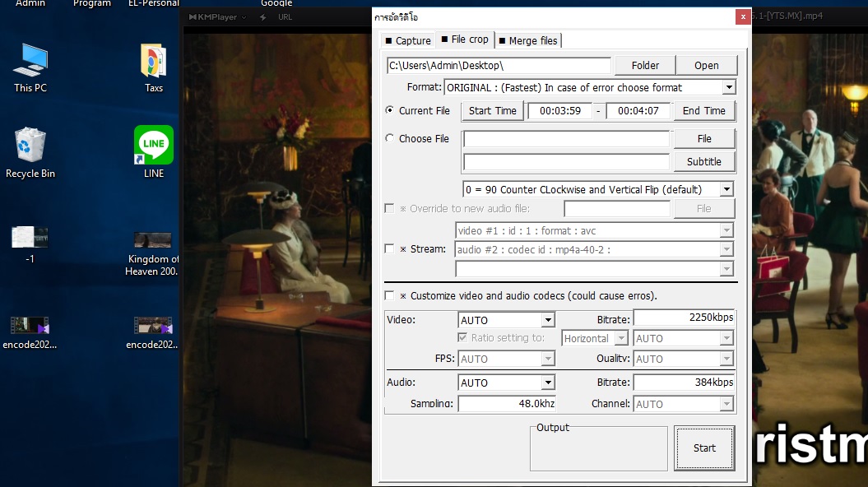Select the left encode202 video file icon
This screenshot has height=487, width=868.
tap(30, 332)
